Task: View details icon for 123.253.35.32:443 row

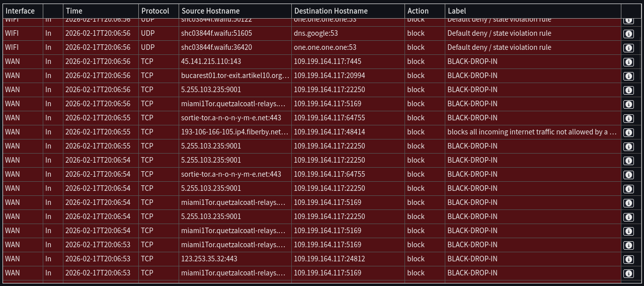Action: (x=628, y=259)
